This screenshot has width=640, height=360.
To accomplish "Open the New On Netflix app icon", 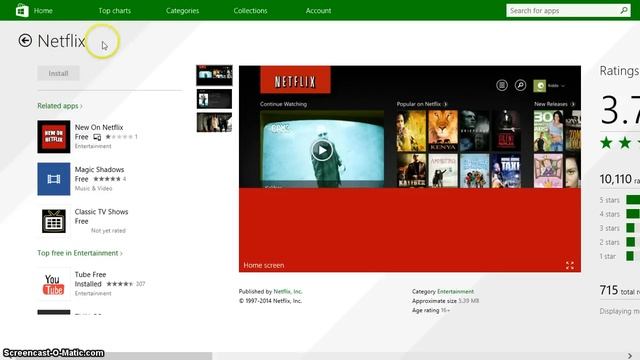I will [54, 137].
